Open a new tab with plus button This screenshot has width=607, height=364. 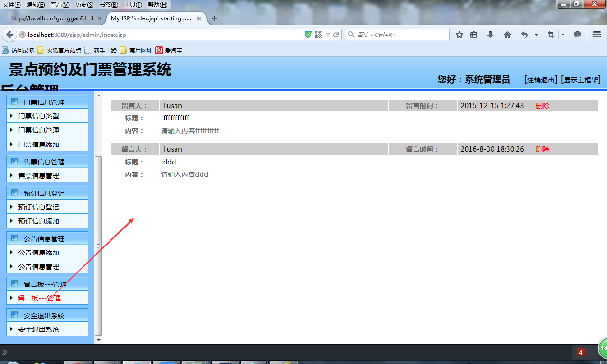click(x=215, y=18)
